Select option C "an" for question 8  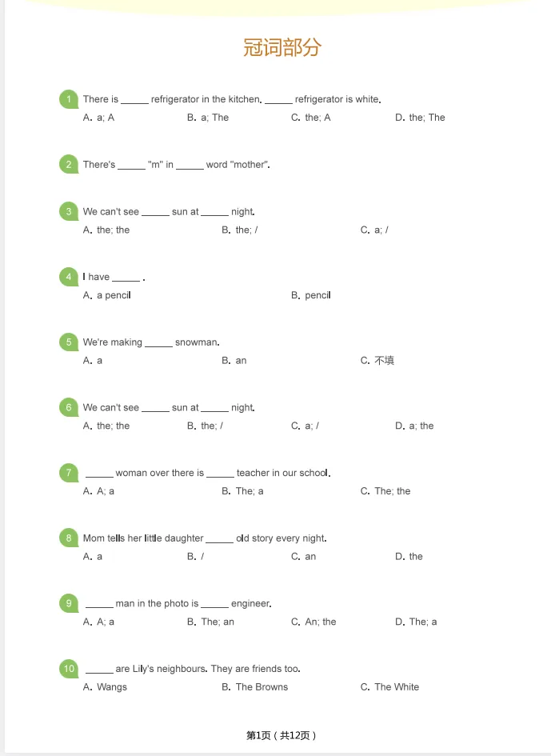pyautogui.click(x=304, y=556)
